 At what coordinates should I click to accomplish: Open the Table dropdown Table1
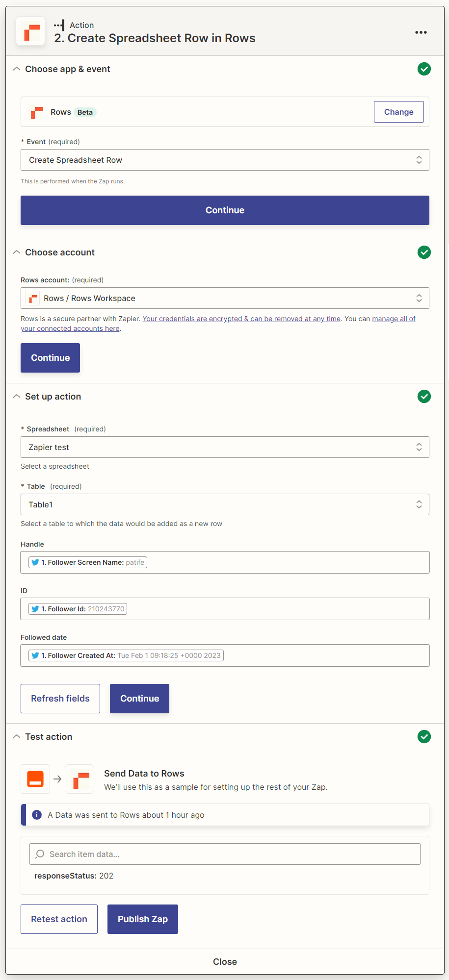pos(225,504)
